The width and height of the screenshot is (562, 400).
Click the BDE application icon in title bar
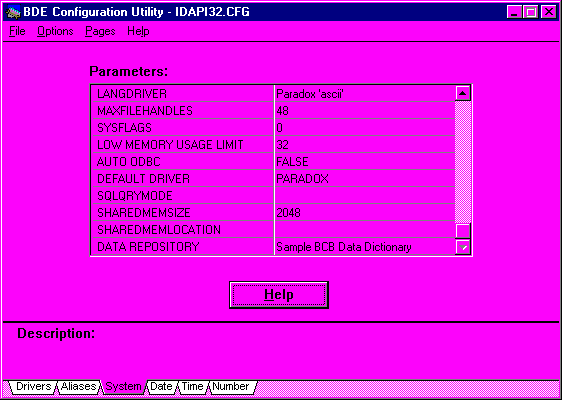coord(14,12)
